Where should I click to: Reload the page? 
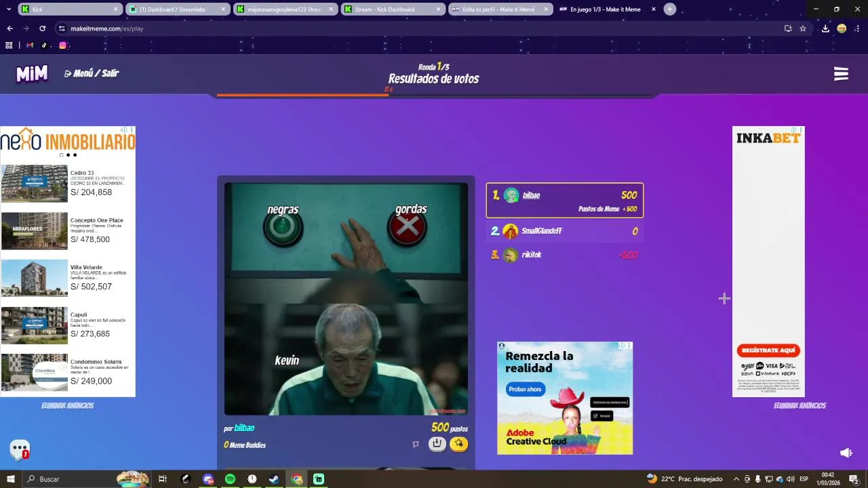pyautogui.click(x=42, y=28)
